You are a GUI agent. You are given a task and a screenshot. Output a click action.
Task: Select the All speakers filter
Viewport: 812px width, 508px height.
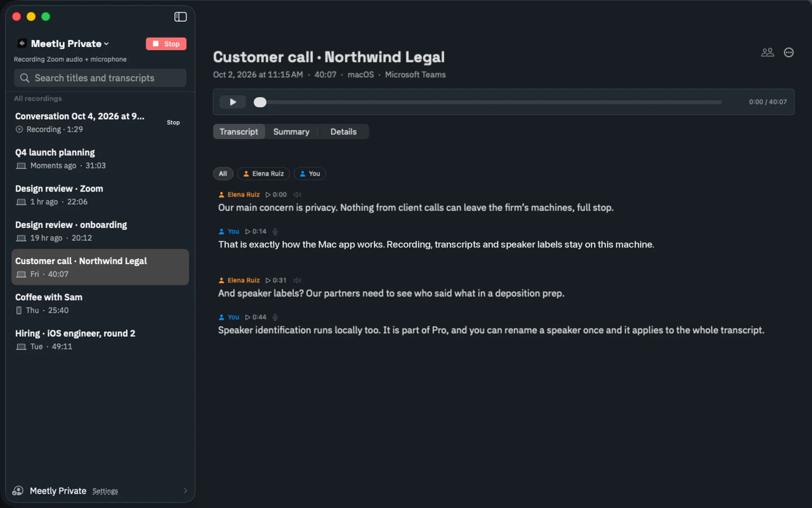(223, 174)
